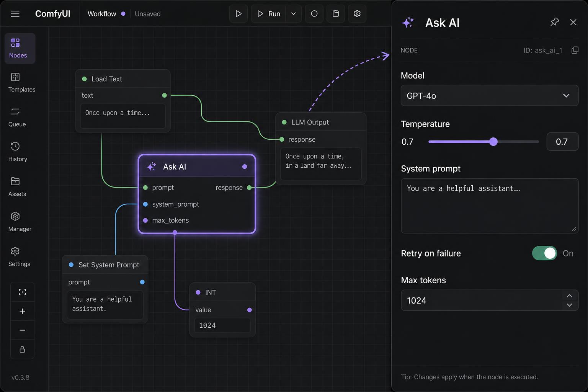Decrease Max tokens with down stepper
The height and width of the screenshot is (392, 588).
(569, 305)
